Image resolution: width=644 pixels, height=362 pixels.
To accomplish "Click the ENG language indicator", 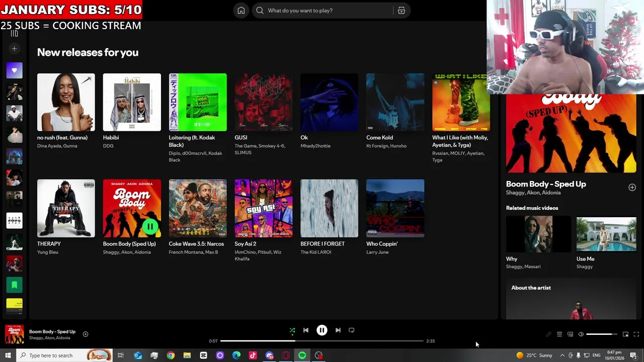I will 596,355.
